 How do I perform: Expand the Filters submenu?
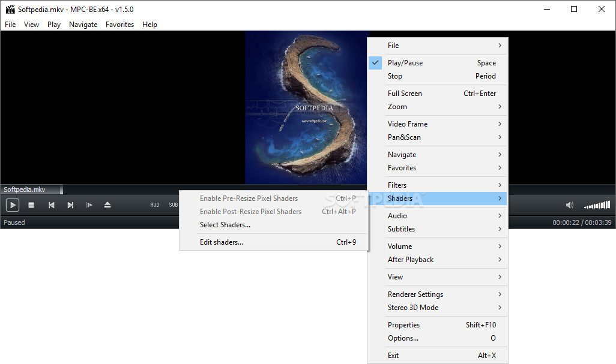pyautogui.click(x=437, y=185)
